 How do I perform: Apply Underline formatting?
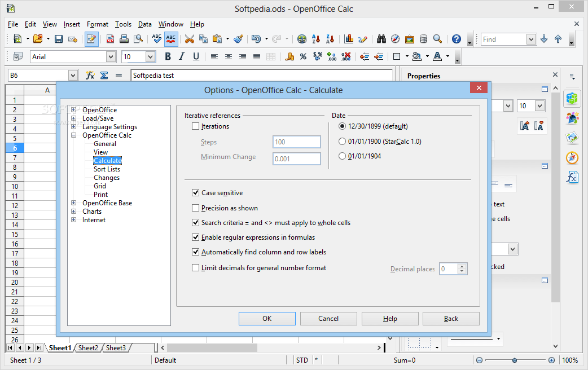pyautogui.click(x=196, y=56)
